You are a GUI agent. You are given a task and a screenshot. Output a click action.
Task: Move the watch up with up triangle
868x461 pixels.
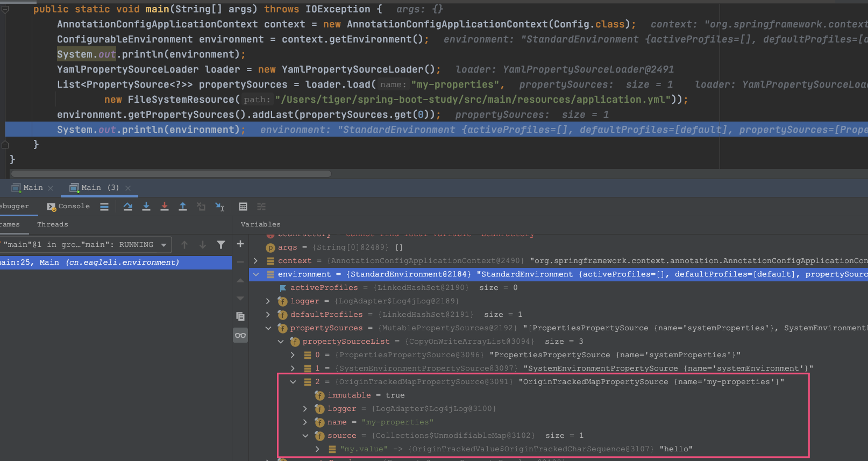tap(240, 280)
